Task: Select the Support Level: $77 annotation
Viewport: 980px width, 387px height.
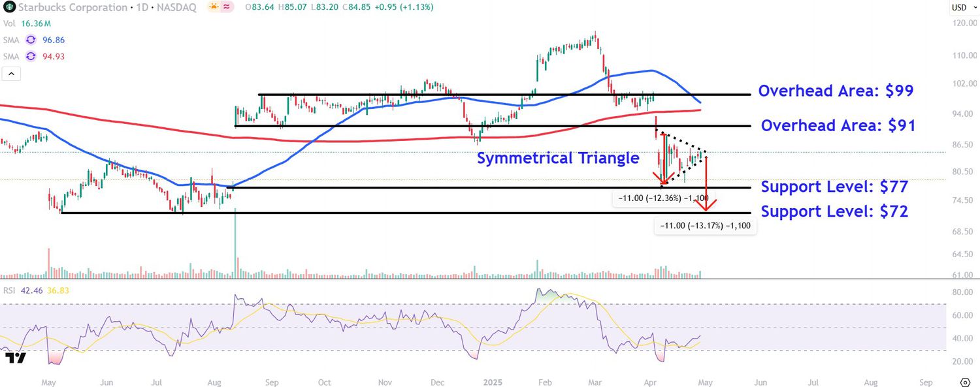Action: click(x=834, y=187)
